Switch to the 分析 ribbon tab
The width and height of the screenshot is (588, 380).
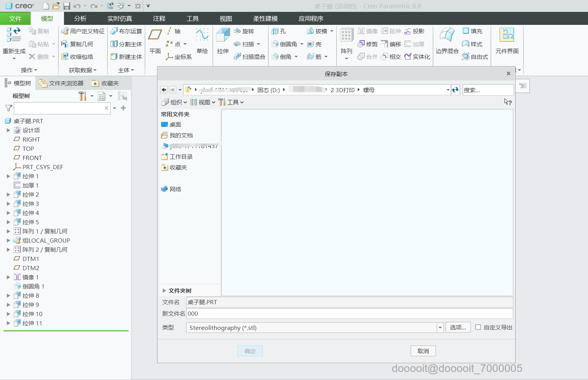80,18
